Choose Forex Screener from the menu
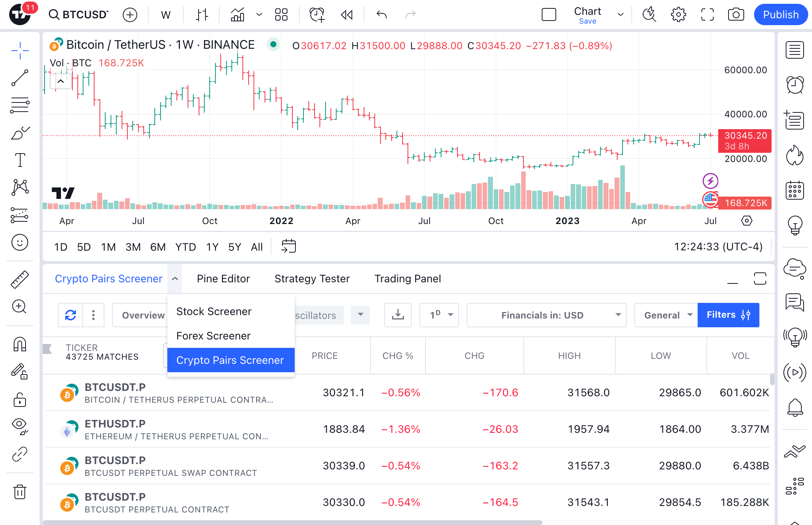The image size is (812, 525). pyautogui.click(x=213, y=336)
